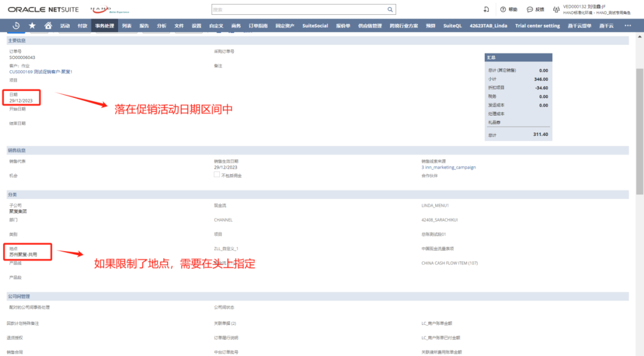Click the user role VED000132 name

(584, 7)
